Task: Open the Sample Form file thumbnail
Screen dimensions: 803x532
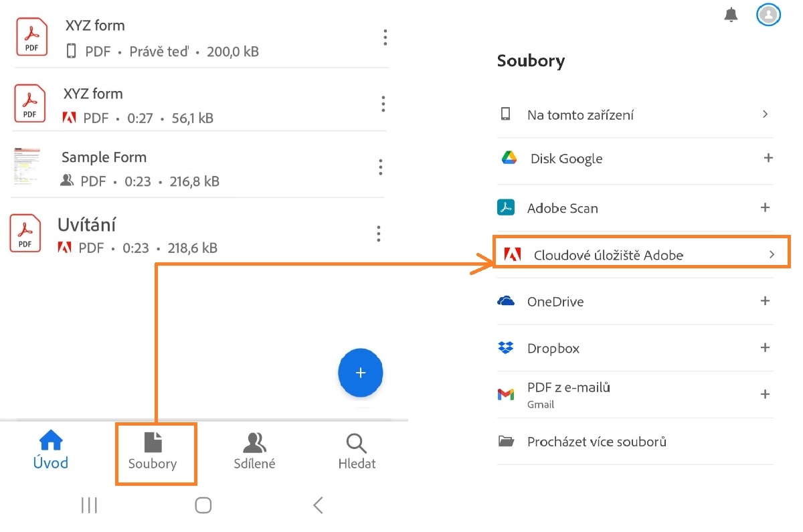Action: point(27,167)
